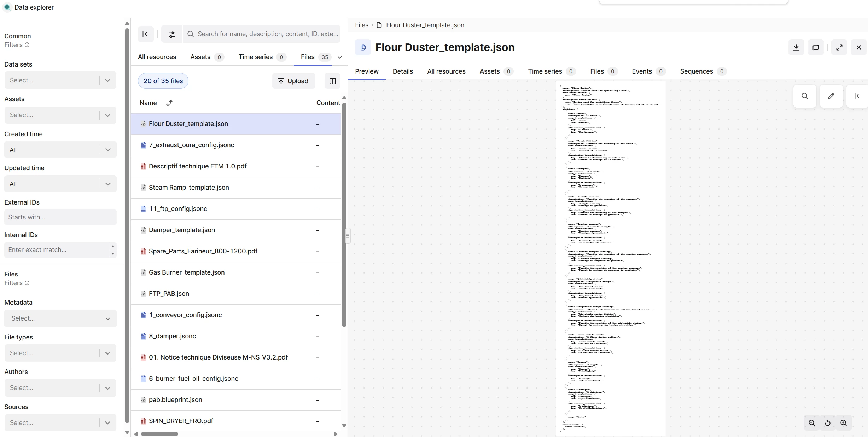This screenshot has width=868, height=437.
Task: Open the filter settings icon beside search
Action: 171,34
